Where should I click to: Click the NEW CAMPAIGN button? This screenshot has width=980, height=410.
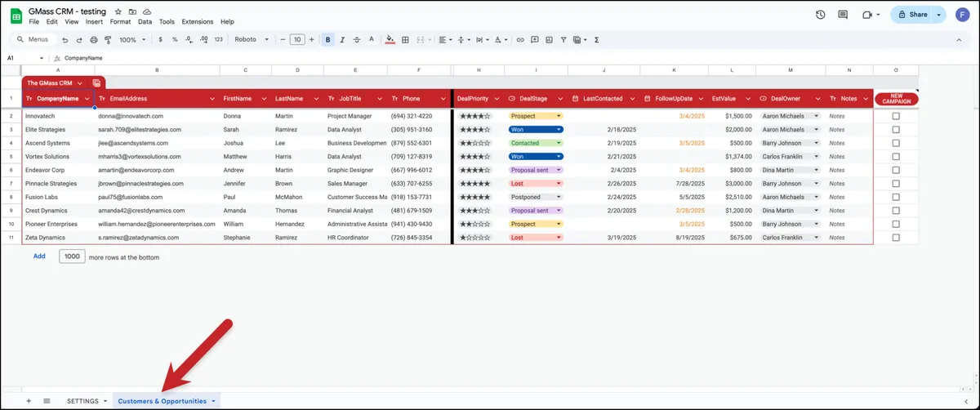896,99
